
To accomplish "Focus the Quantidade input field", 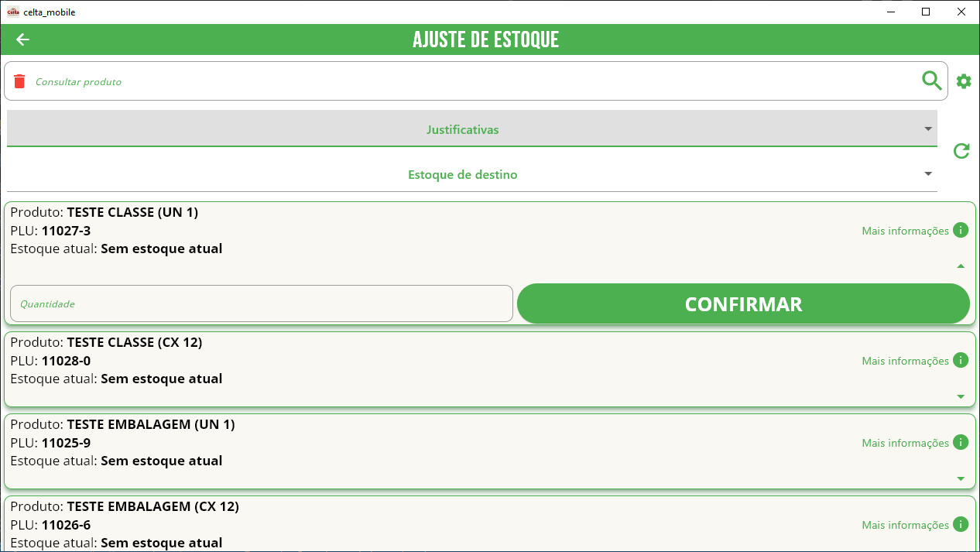I will pos(262,303).
